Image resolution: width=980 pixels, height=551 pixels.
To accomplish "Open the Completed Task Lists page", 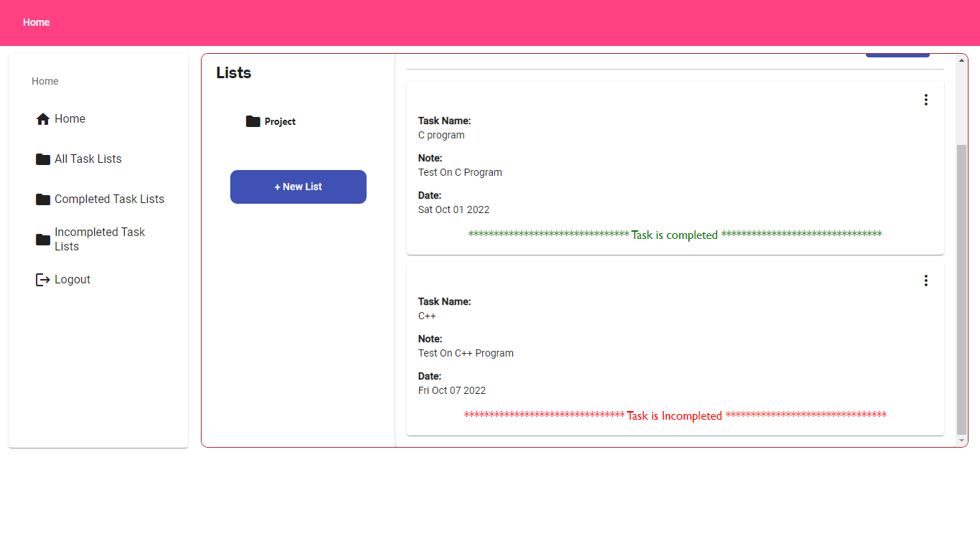I will 109,199.
